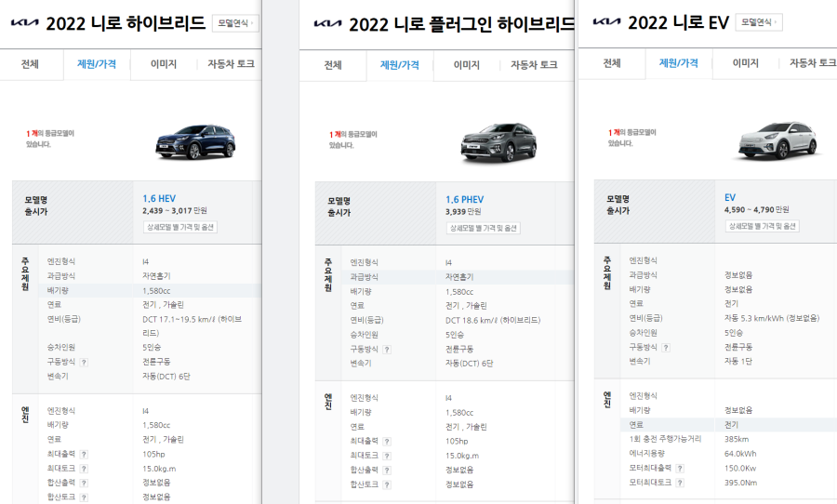Select 이미지 tab in 니로 하이브리드 panel
The height and width of the screenshot is (504, 837).
pos(164,64)
